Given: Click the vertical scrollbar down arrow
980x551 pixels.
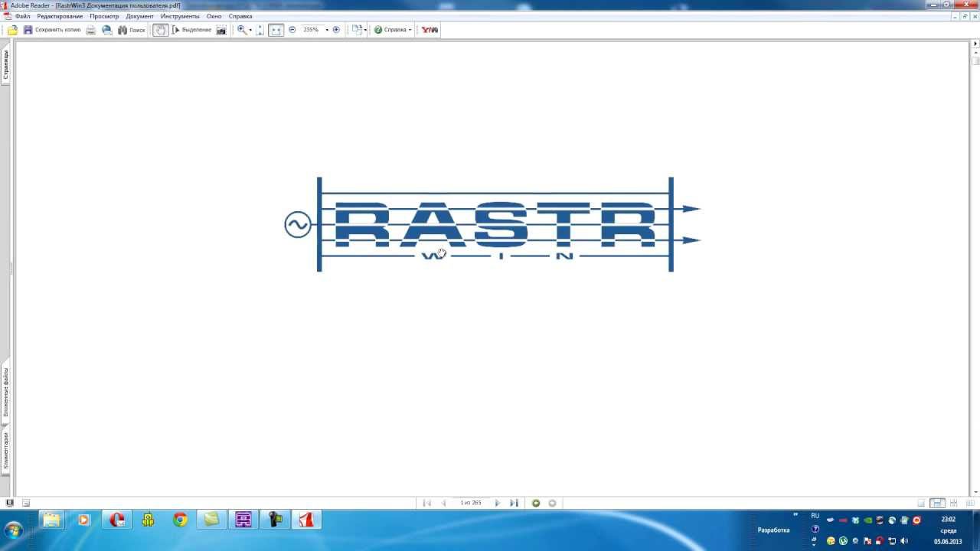Looking at the screenshot, I should (975, 492).
